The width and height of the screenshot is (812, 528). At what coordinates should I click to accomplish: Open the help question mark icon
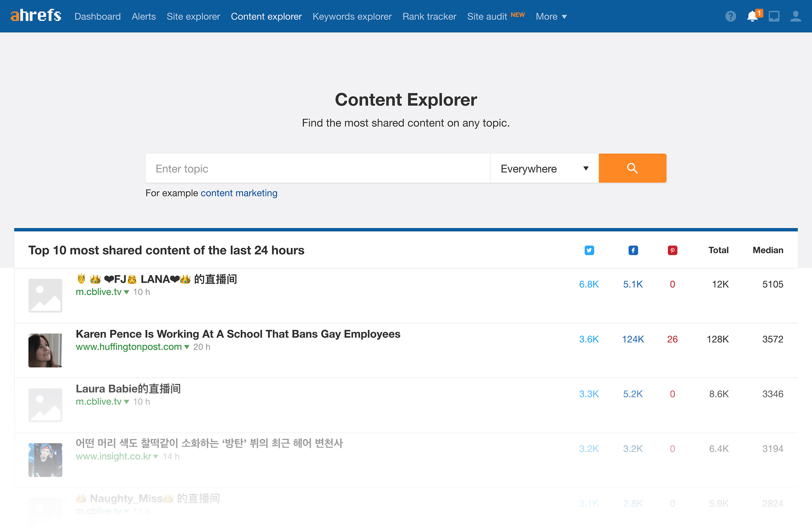tap(730, 16)
